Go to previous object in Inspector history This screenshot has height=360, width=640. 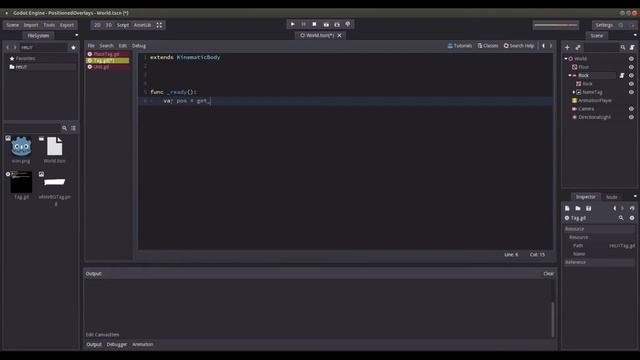tap(615, 208)
